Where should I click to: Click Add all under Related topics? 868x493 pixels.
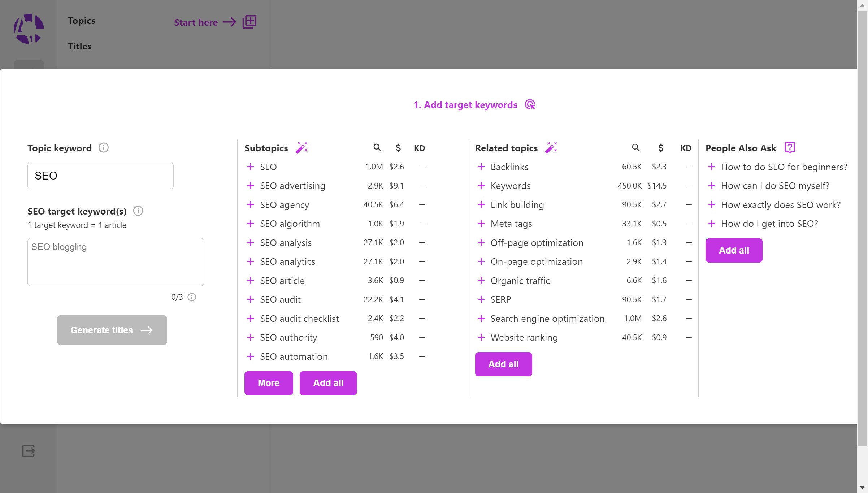tap(503, 364)
